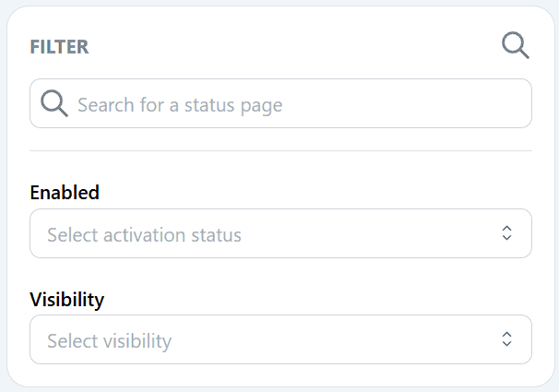Click empty space right of the Enabled label

click(315, 193)
